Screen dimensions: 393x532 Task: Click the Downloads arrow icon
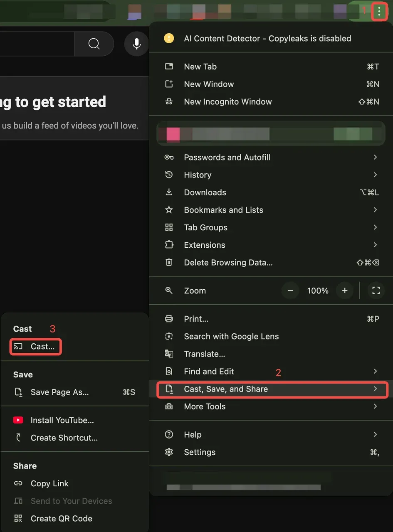click(x=169, y=192)
